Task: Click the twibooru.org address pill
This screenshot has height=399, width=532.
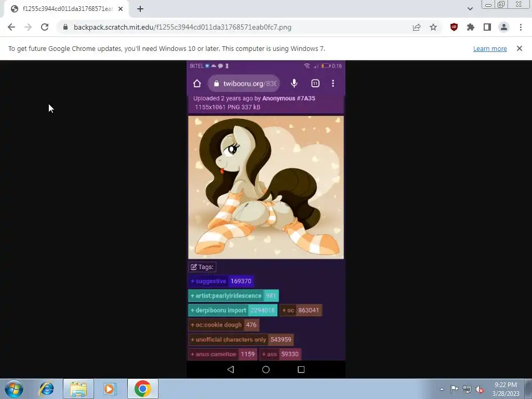Action: (244, 84)
